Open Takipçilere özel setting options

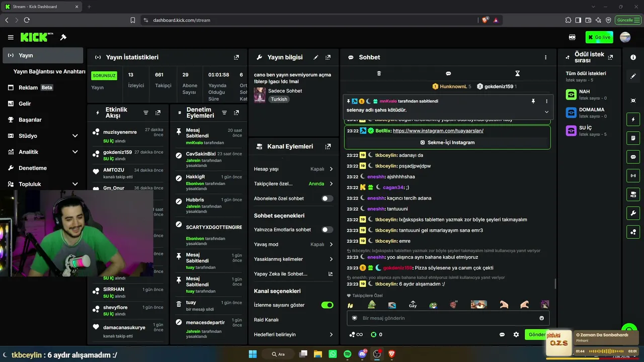point(293,184)
